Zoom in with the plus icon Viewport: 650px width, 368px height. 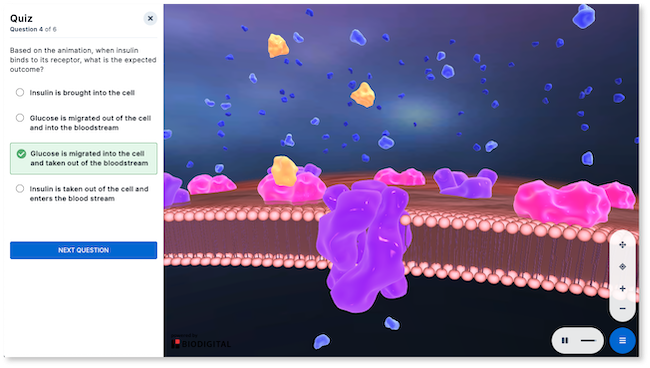tap(622, 288)
